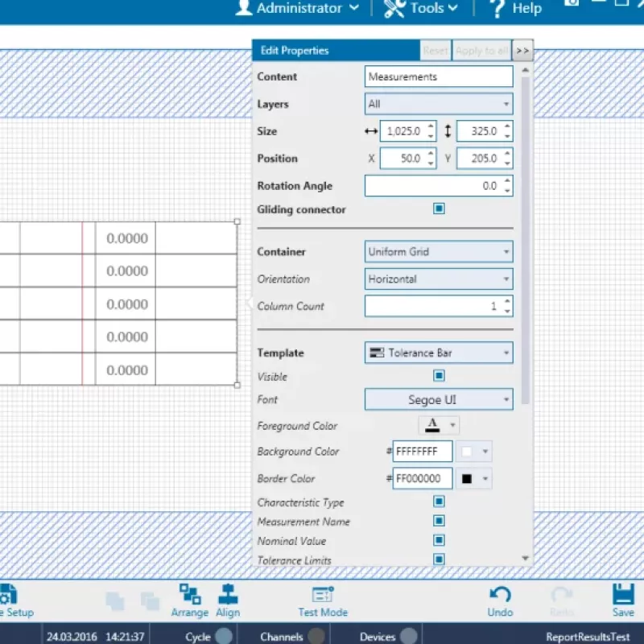Viewport: 644px width, 644px height.
Task: Toggle the Gliding connector checkbox
Action: coord(439,209)
